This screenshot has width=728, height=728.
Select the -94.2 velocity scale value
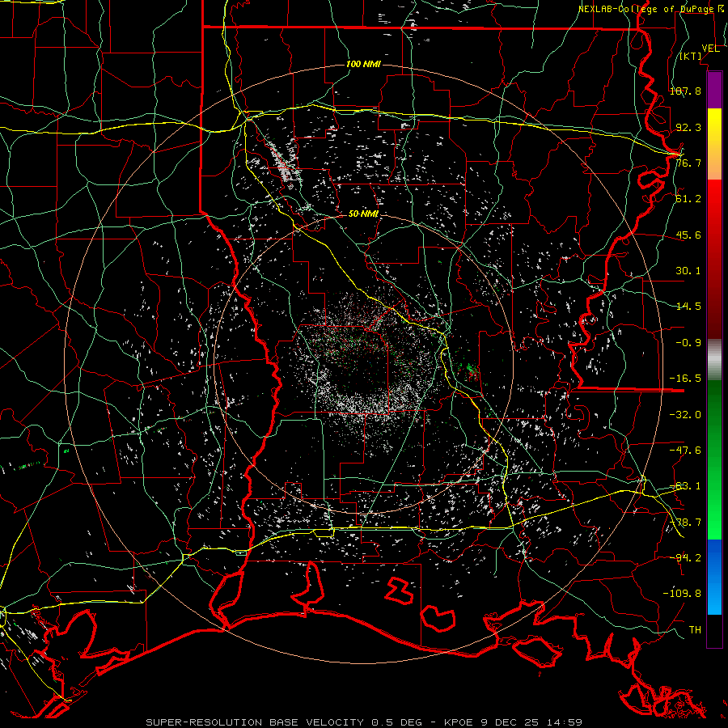686,558
